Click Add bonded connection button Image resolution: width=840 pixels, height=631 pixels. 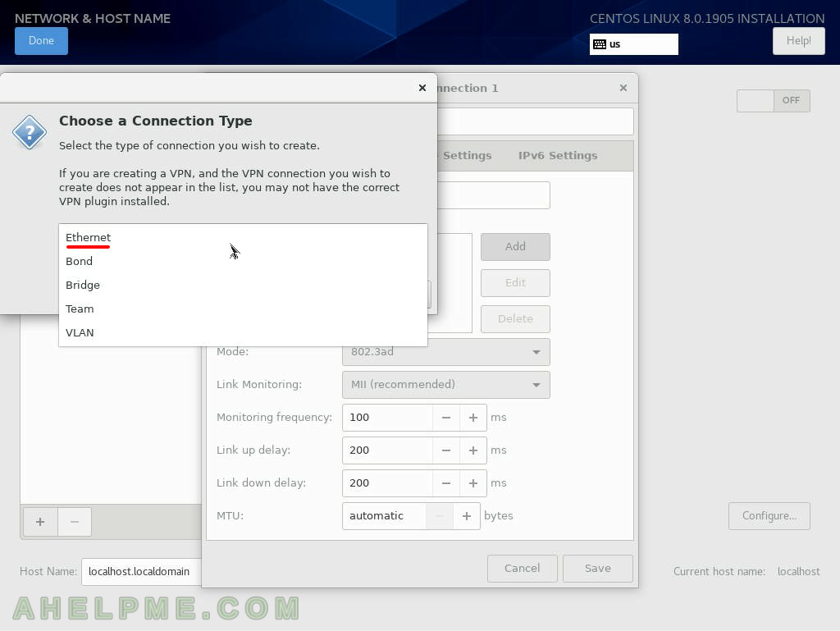point(515,246)
